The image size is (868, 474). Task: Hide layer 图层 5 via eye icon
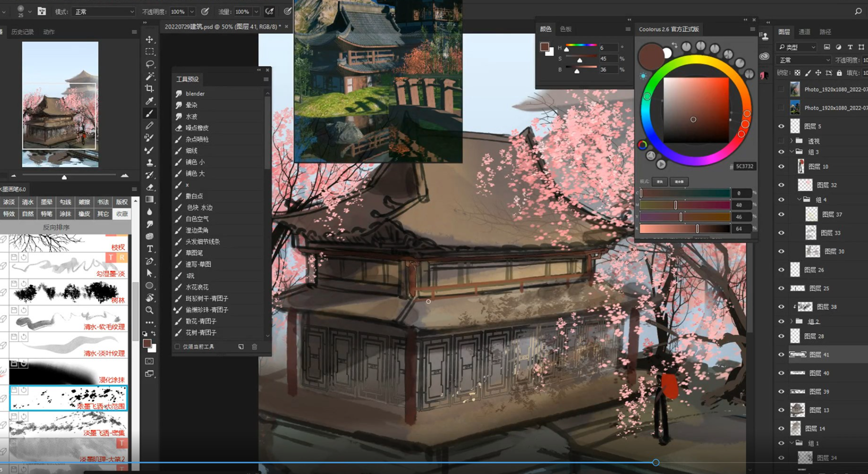(x=781, y=126)
